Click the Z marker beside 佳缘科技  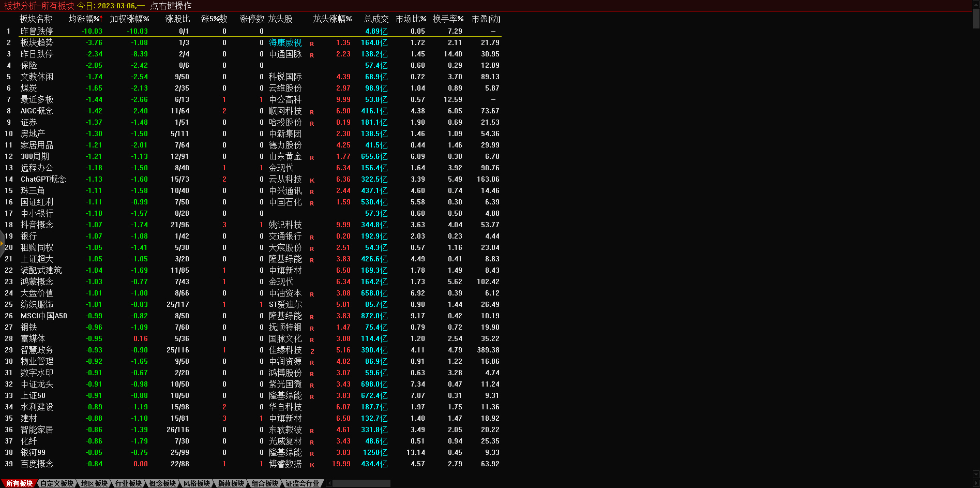(312, 351)
